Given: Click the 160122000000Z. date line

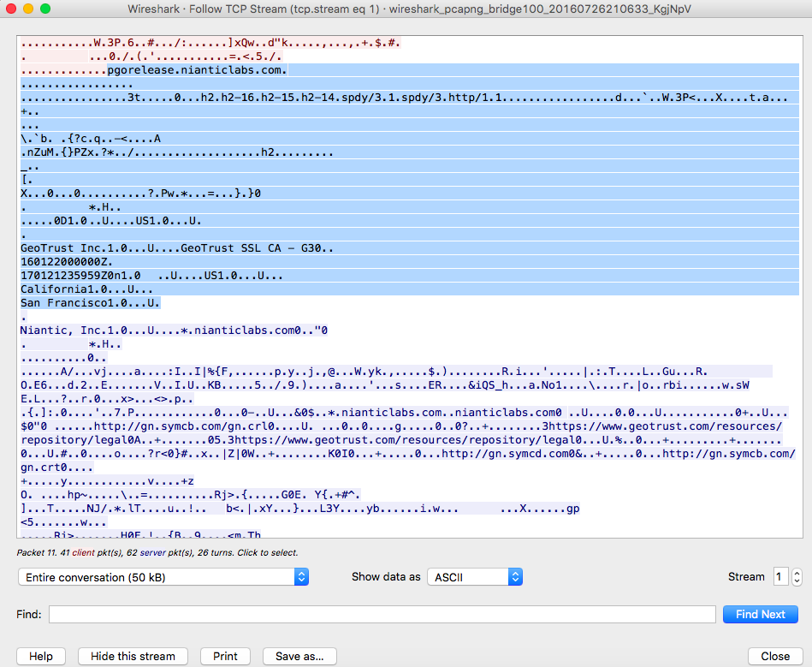Looking at the screenshot, I should tap(66, 262).
